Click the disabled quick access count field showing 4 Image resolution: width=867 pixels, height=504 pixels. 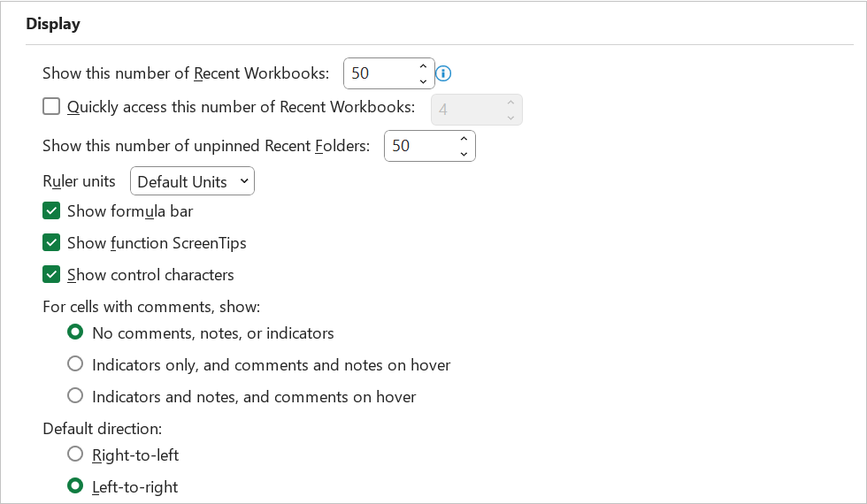point(468,110)
